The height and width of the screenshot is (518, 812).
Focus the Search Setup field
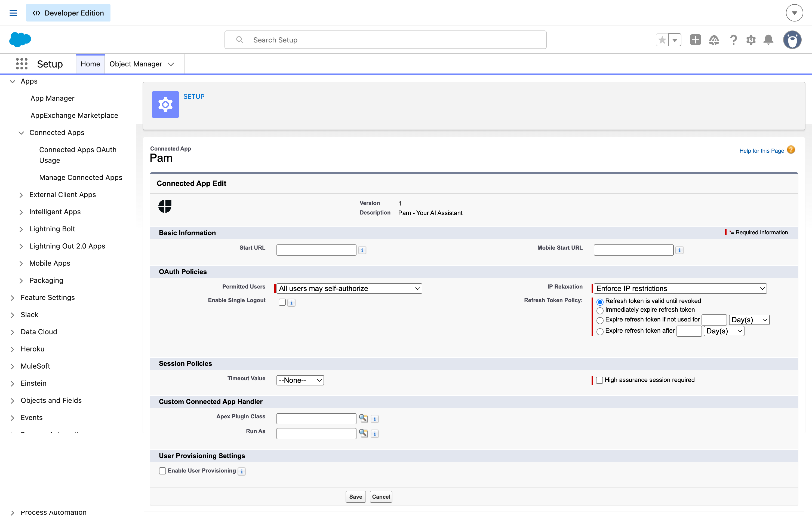point(385,40)
